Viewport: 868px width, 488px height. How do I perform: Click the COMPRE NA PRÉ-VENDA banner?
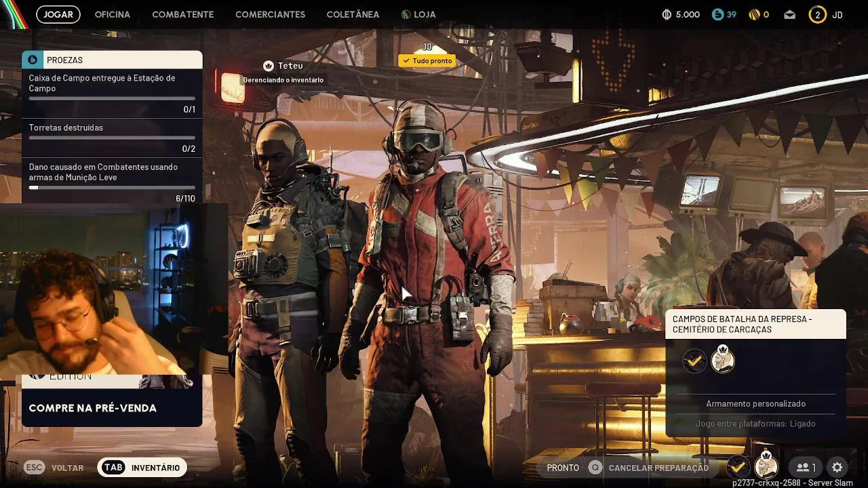coord(112,408)
